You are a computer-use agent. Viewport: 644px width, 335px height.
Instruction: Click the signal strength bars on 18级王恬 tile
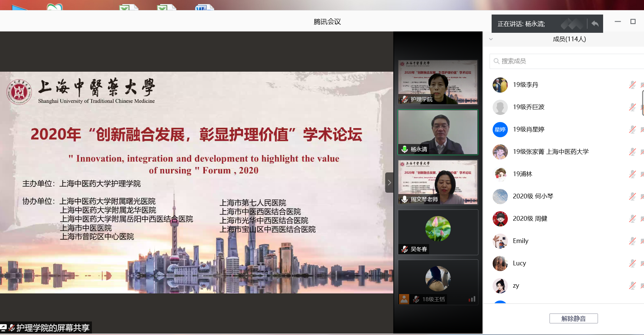click(x=472, y=299)
